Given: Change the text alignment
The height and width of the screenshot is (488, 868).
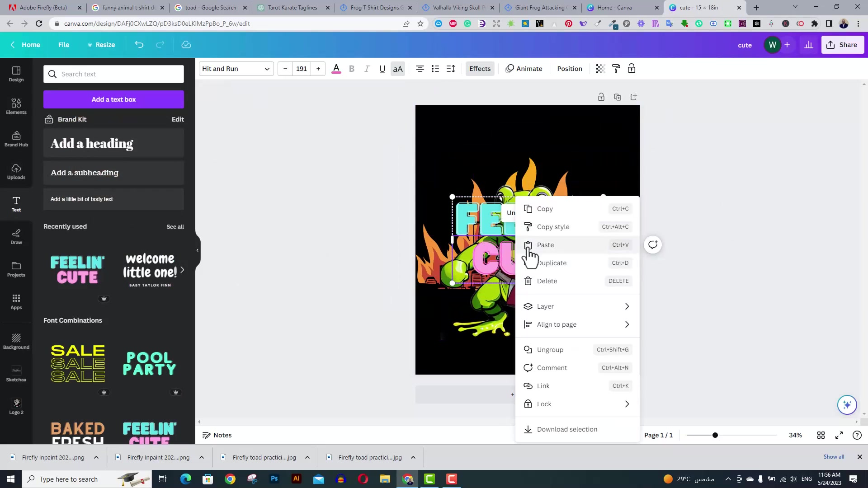Looking at the screenshot, I should point(420,69).
